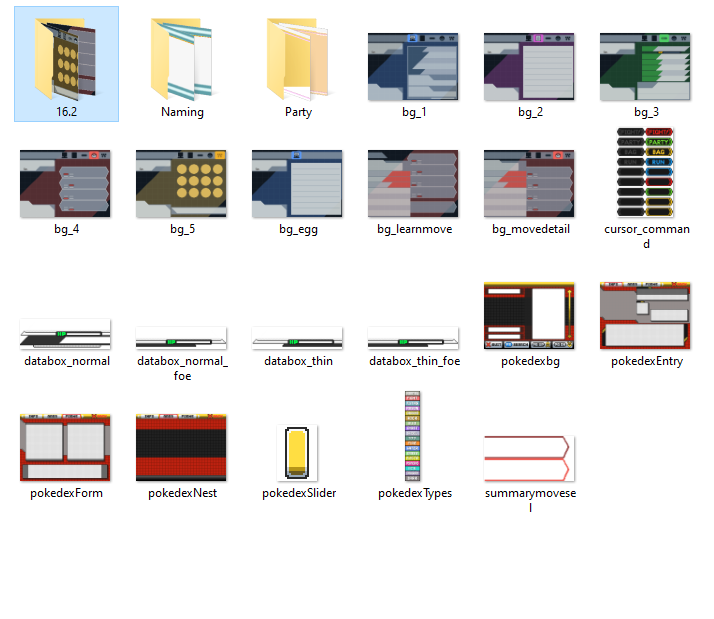Select the bg_1 image thumbnail

pyautogui.click(x=414, y=66)
